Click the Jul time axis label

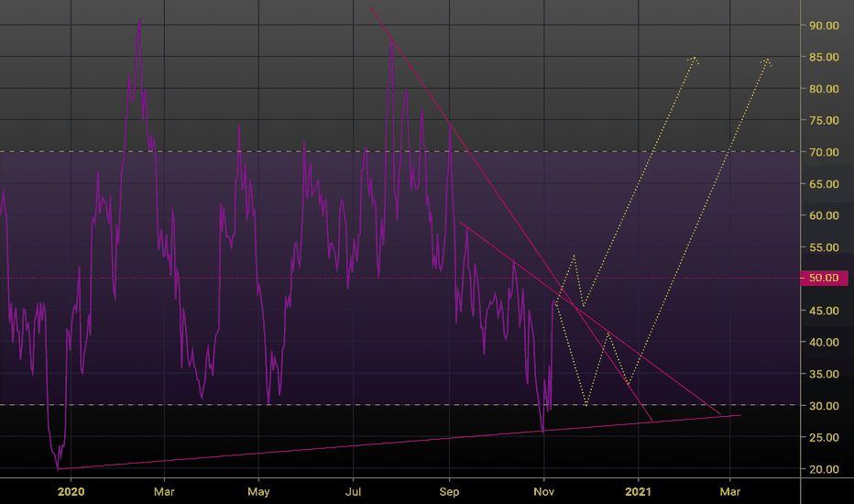tap(353, 492)
